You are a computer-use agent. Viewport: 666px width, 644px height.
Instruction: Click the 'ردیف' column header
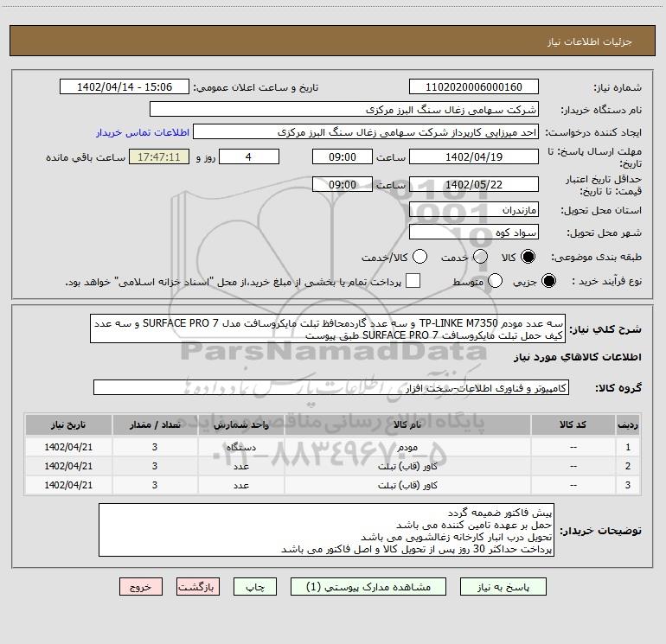click(628, 424)
